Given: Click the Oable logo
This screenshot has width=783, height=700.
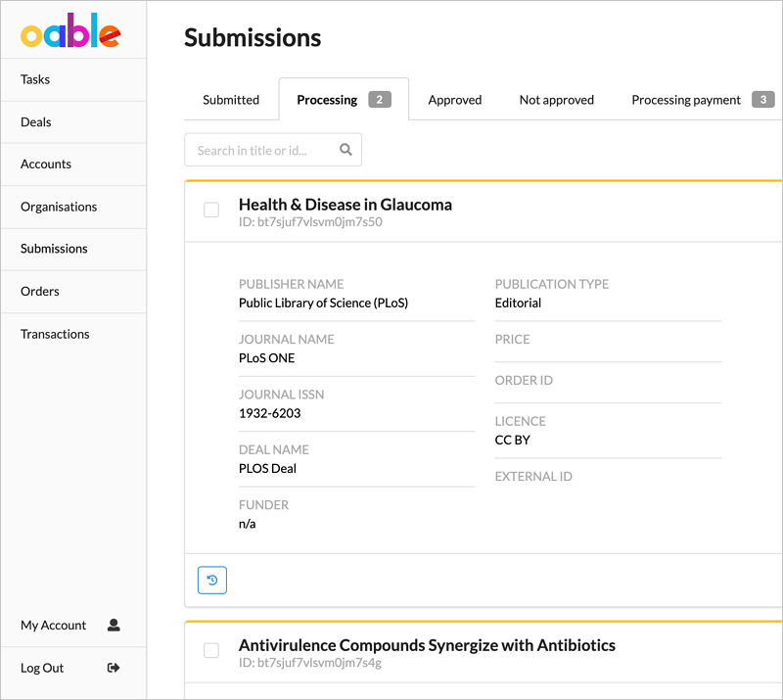Looking at the screenshot, I should (70, 34).
